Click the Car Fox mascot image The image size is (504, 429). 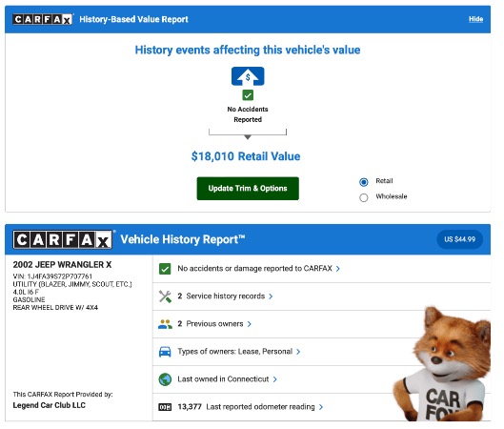[442, 364]
